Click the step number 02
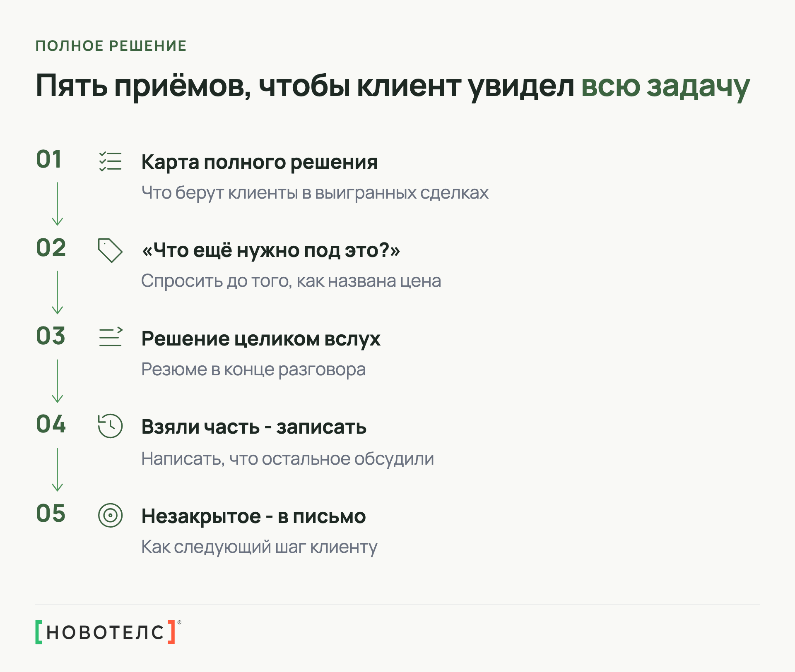795x672 pixels. click(51, 248)
